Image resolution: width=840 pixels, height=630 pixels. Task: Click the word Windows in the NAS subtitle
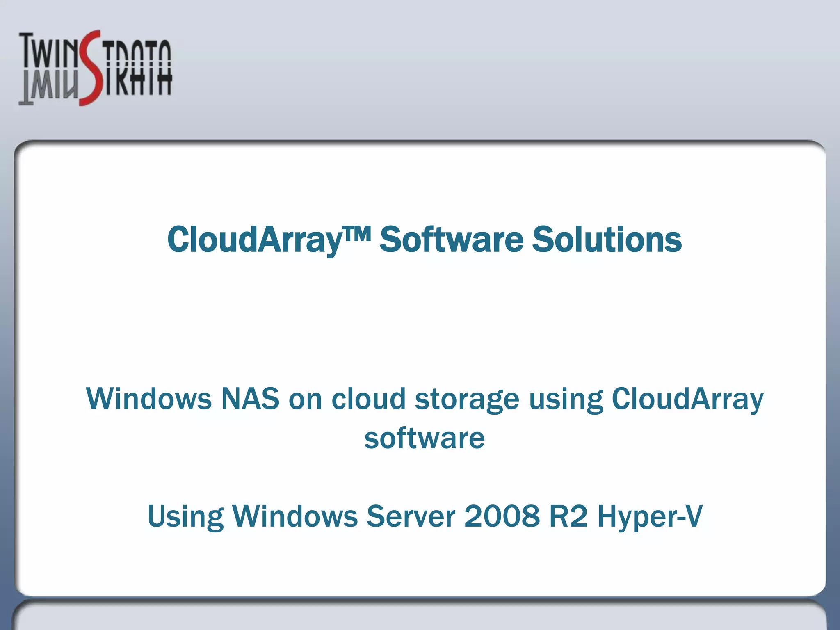point(148,399)
